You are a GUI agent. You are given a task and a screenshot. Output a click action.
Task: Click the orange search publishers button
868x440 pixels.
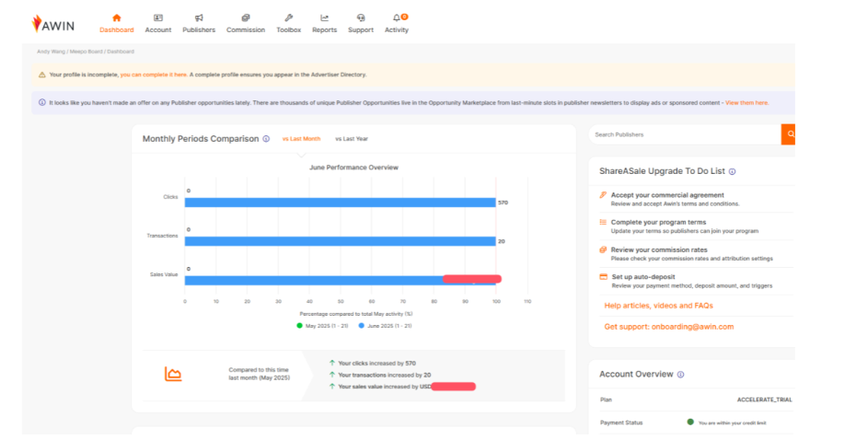[788, 134]
